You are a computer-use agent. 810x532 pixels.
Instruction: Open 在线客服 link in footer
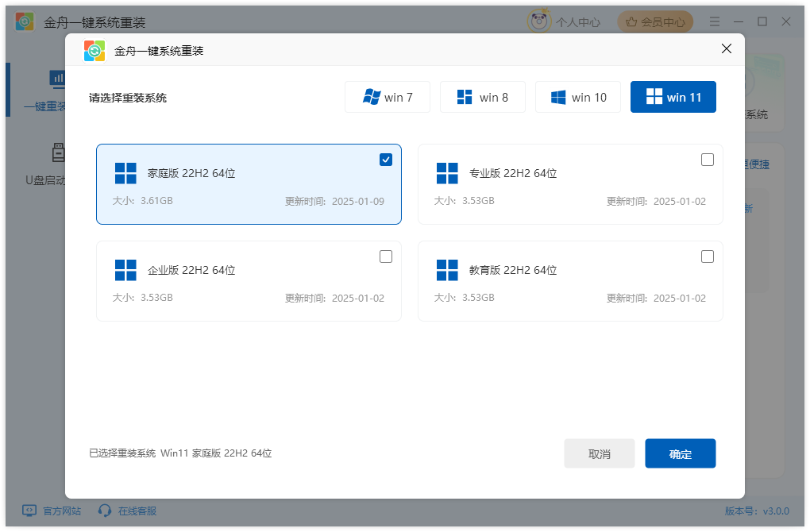point(137,511)
